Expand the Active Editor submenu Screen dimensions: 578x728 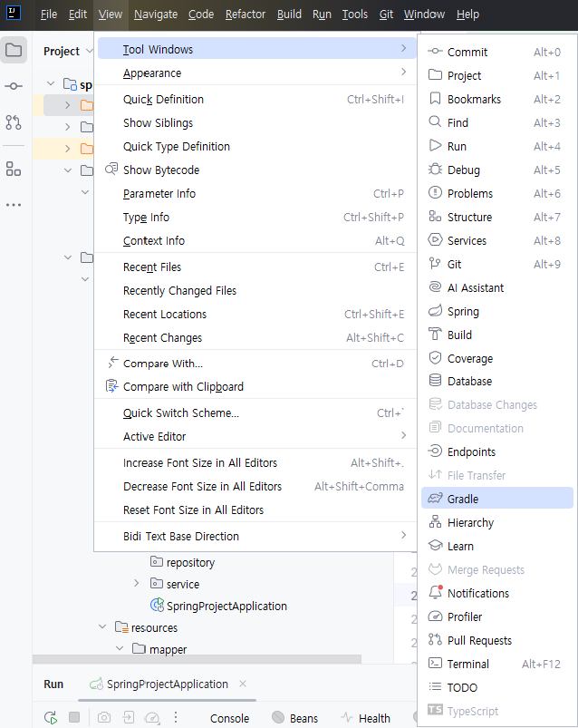255,436
